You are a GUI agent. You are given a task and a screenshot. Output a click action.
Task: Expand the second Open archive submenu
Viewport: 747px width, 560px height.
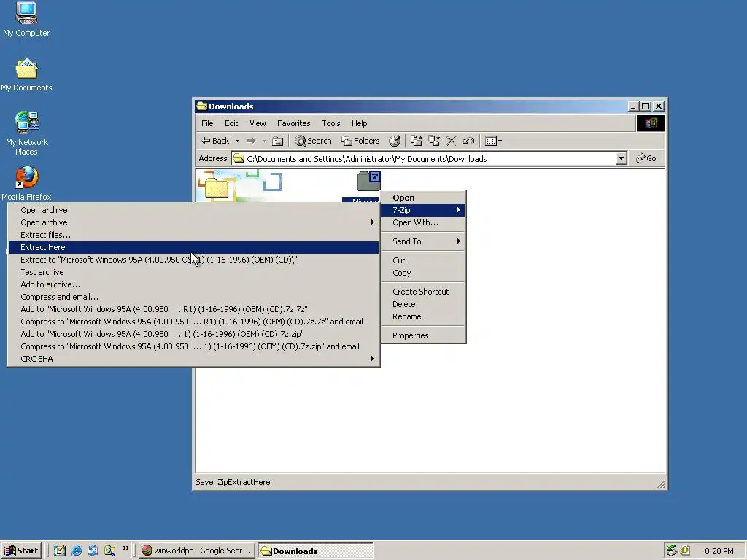193,222
